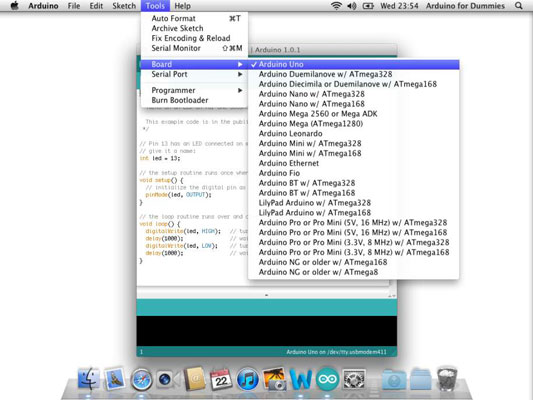Launch Safari from the Dock
The image size is (533, 400).
[141, 379]
